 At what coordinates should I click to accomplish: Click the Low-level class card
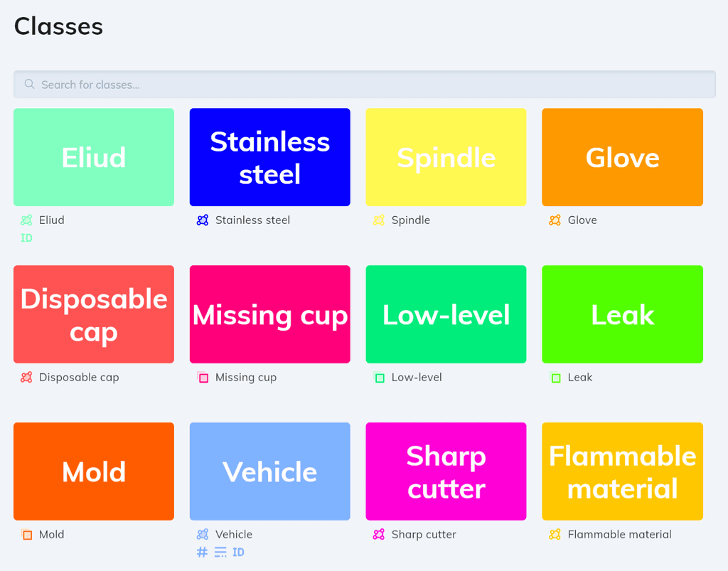[x=446, y=314]
